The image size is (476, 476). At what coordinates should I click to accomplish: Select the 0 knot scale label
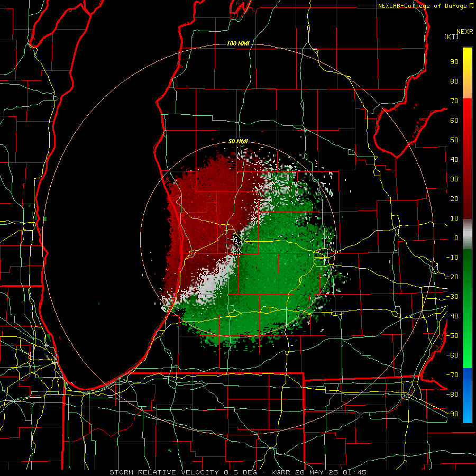(456, 237)
